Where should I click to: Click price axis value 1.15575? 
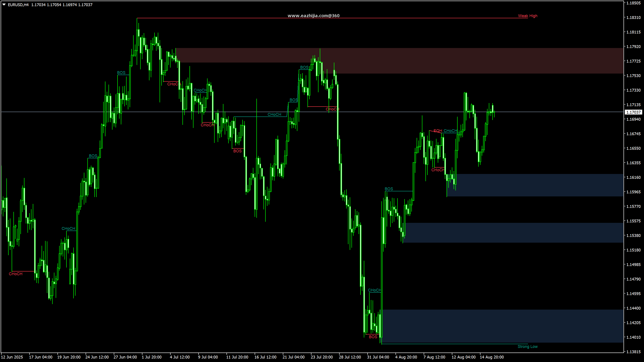coord(633,221)
